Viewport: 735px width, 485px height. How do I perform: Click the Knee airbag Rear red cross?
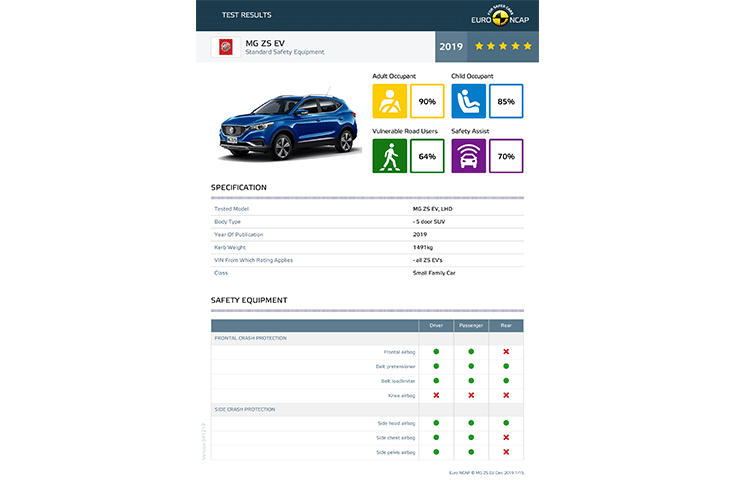pos(506,395)
